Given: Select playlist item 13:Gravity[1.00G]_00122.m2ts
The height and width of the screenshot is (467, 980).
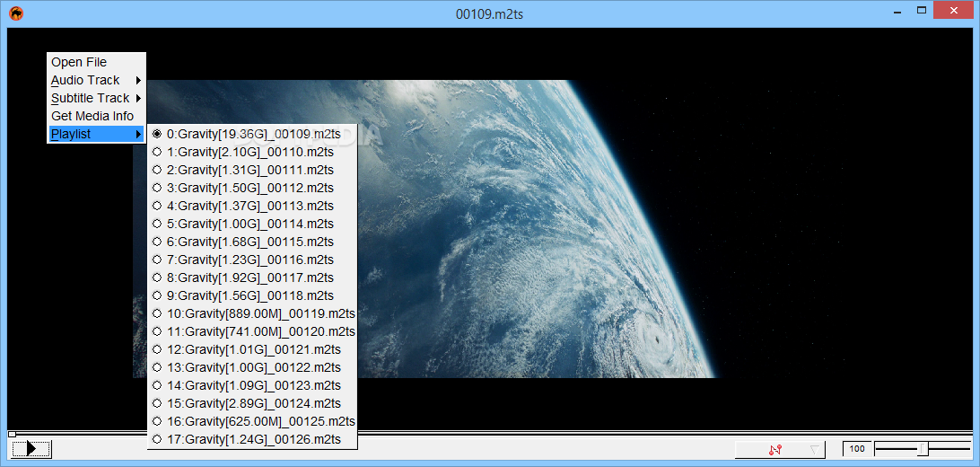Looking at the screenshot, I should (252, 367).
